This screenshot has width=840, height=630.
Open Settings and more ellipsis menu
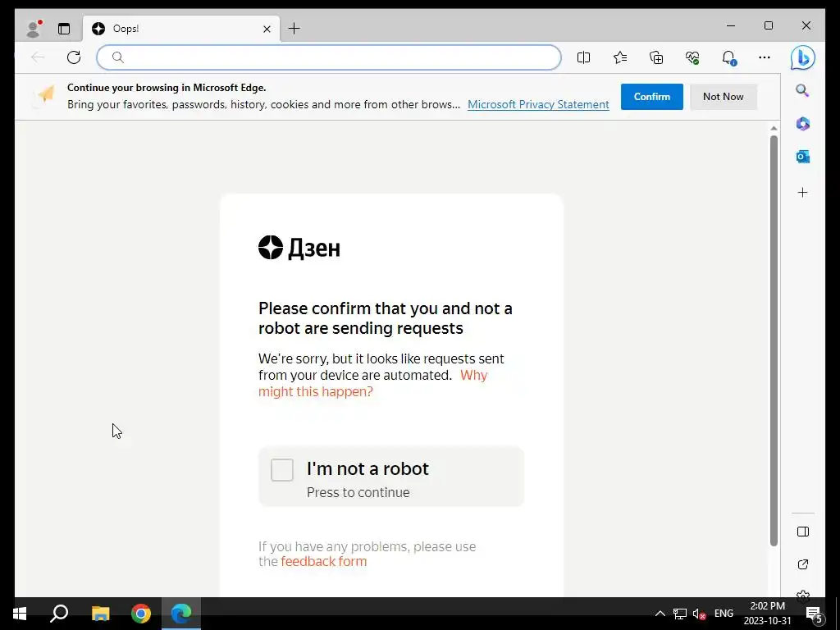(x=765, y=57)
